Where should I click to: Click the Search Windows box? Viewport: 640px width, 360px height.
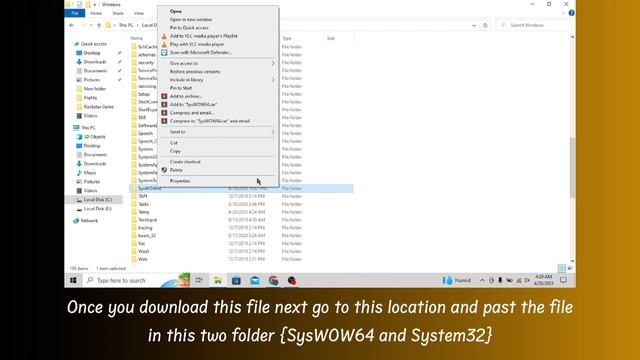[x=533, y=25]
